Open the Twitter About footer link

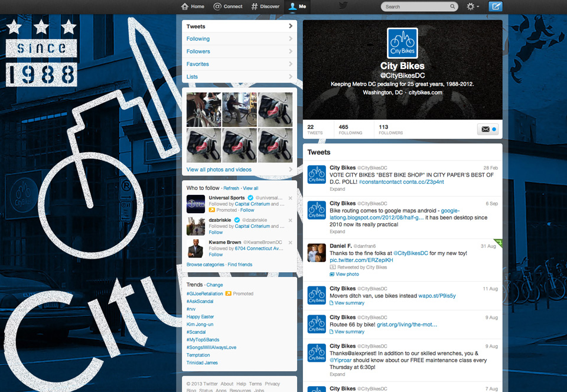[x=227, y=384]
